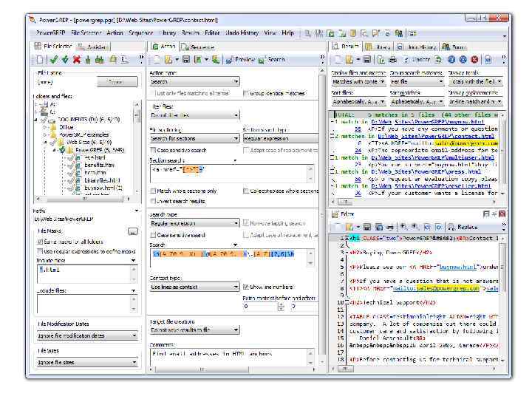Toggle 'Show line numbers' checkbox
The width and height of the screenshot is (532, 399).
point(246,287)
